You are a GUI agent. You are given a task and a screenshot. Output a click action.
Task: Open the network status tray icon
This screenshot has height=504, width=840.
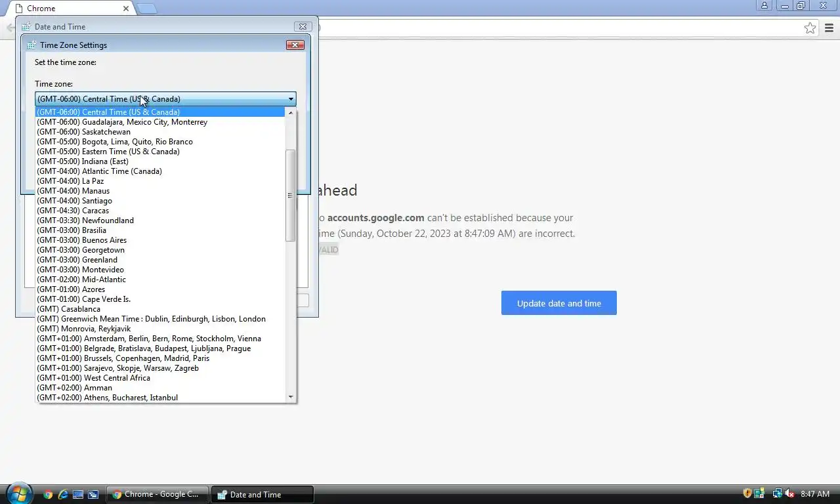(x=777, y=493)
